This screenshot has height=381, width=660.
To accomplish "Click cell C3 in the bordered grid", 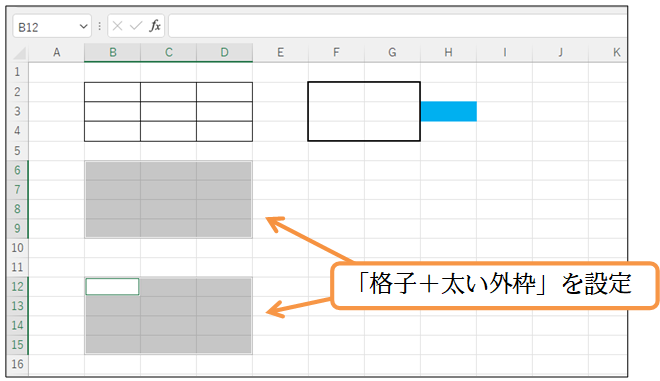I will pos(168,112).
